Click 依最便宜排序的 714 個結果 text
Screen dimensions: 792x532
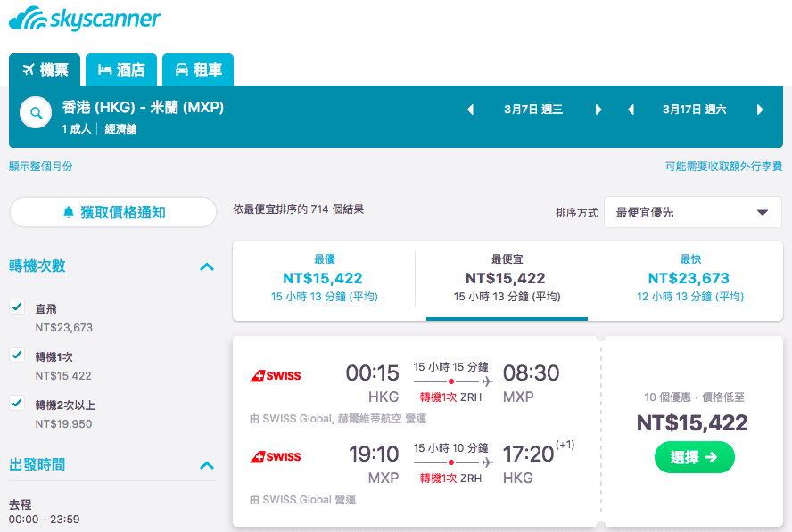coord(299,209)
